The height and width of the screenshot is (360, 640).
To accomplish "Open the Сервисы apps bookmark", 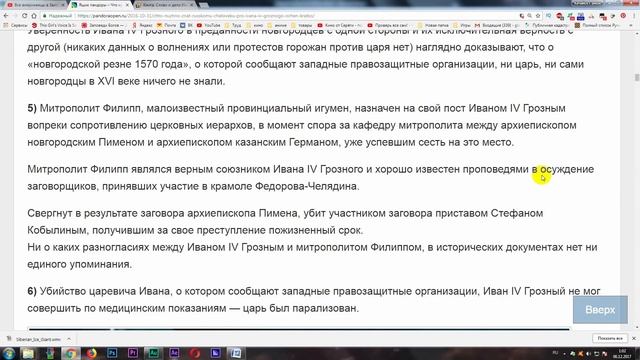I will 16,25.
